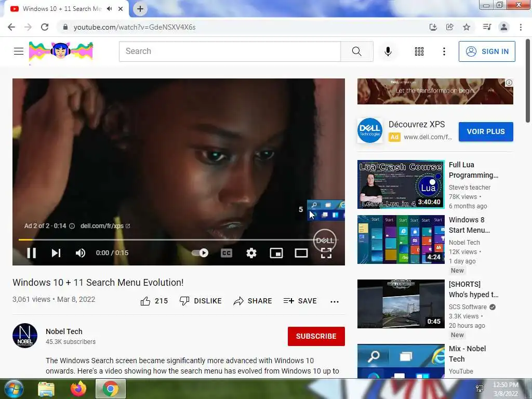Enter fullscreen mode in the player
Image resolution: width=532 pixels, height=399 pixels.
[326, 253]
